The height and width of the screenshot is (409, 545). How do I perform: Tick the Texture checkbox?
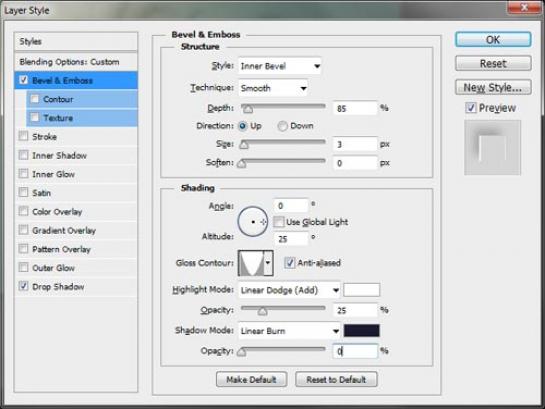point(34,117)
